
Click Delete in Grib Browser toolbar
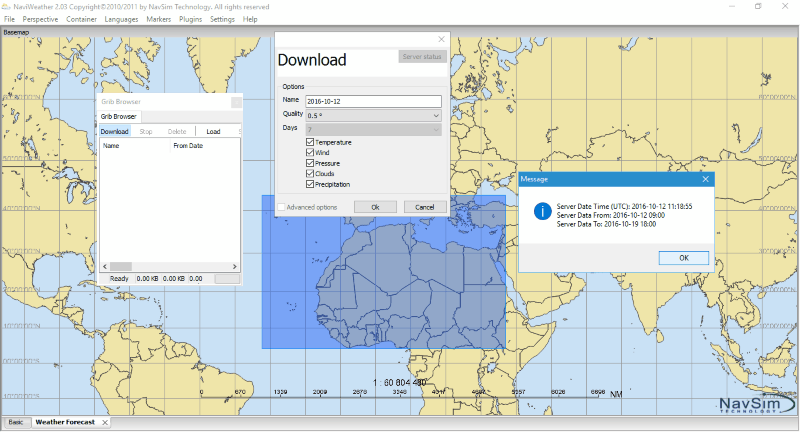[x=177, y=131]
